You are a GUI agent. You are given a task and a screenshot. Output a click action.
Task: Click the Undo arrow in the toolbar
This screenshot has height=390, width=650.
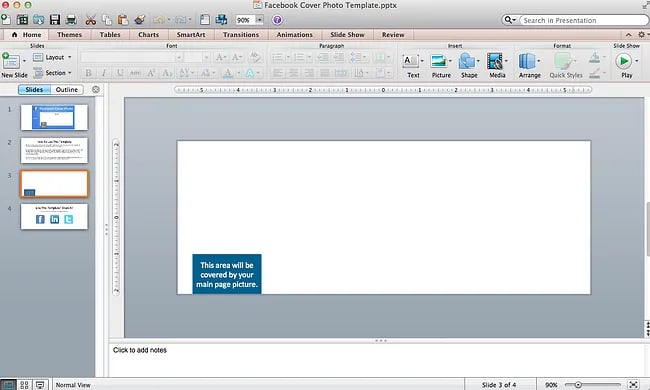pyautogui.click(x=158, y=19)
